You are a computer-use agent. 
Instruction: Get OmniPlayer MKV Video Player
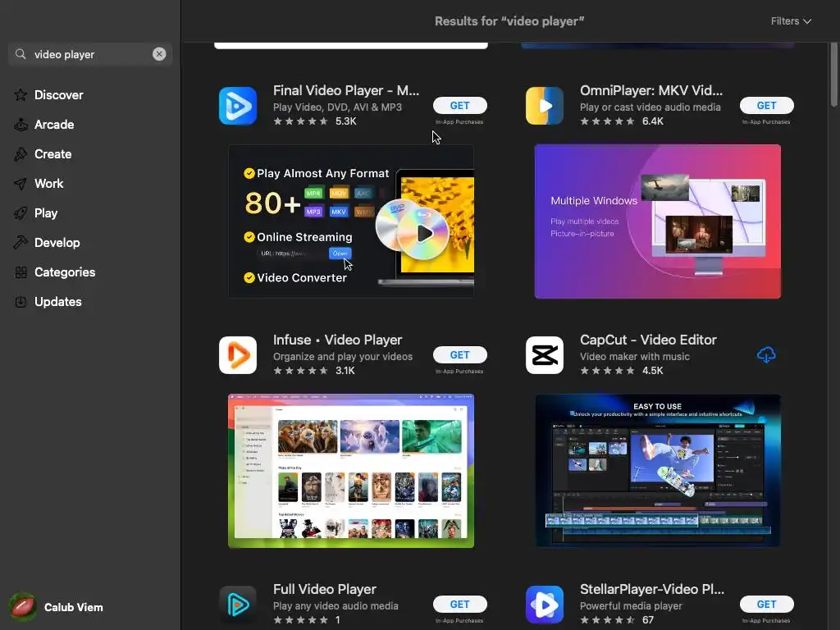click(766, 106)
